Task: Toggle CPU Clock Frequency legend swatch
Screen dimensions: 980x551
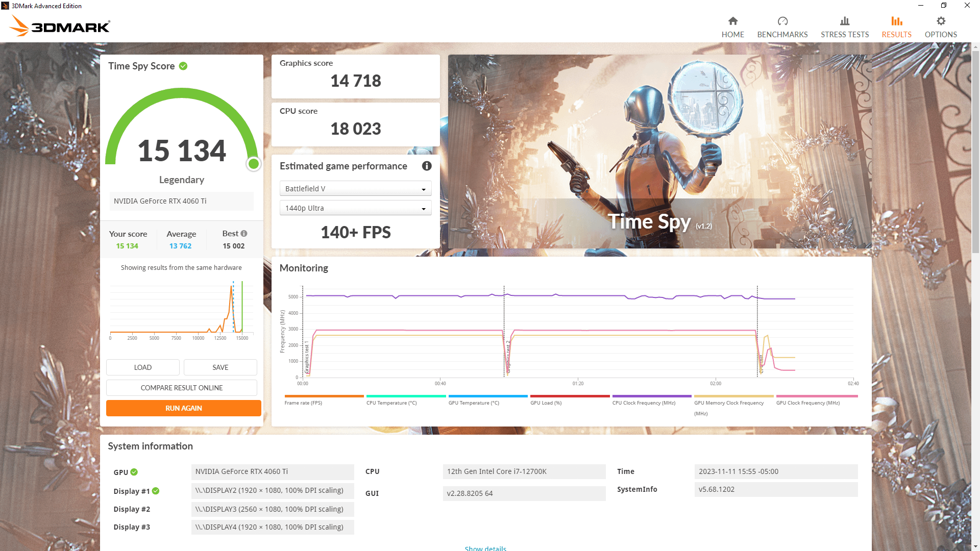Action: coord(652,396)
